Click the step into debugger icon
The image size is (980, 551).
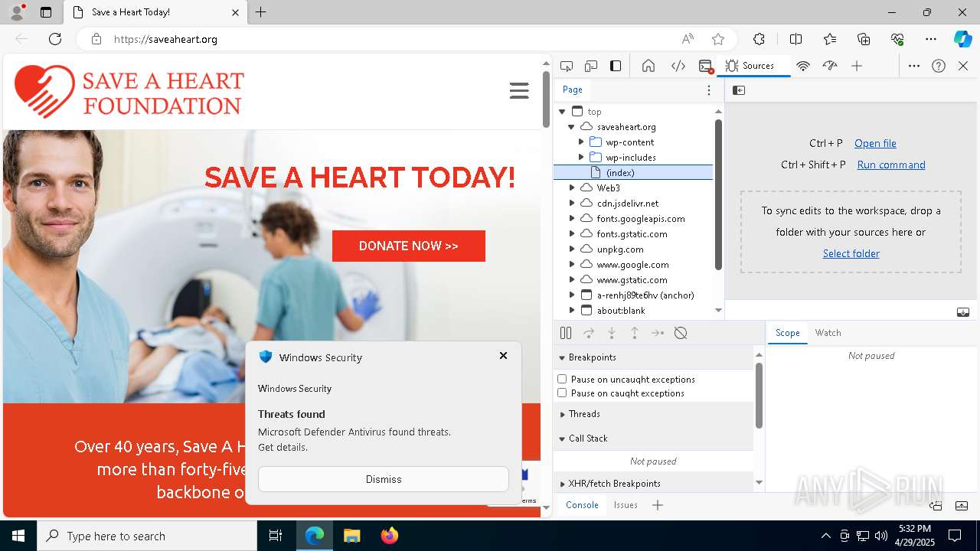tap(612, 333)
